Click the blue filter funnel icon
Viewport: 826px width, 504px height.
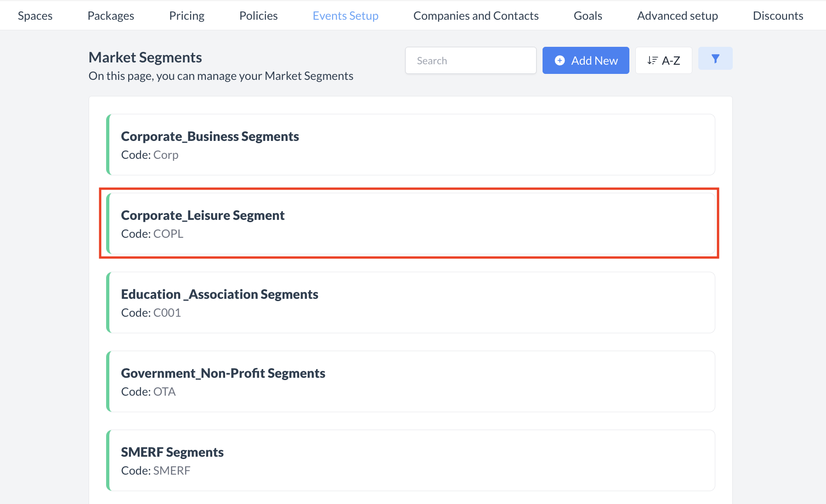pyautogui.click(x=715, y=59)
